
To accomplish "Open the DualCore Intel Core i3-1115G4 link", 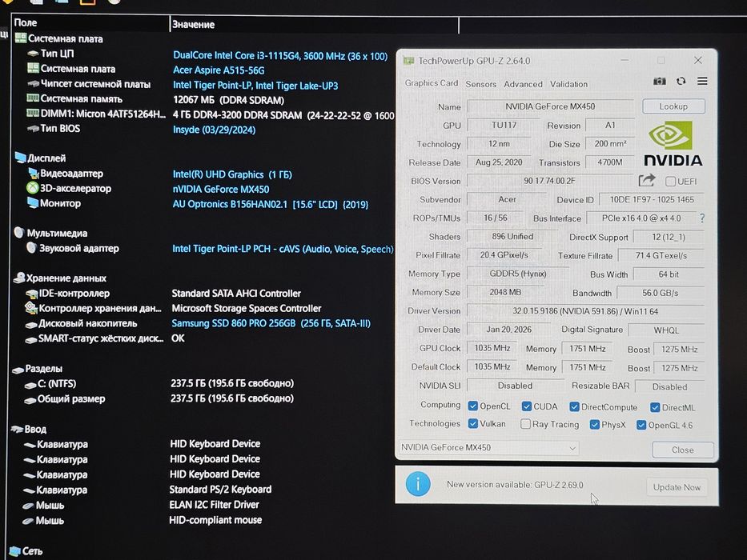I will click(x=280, y=56).
